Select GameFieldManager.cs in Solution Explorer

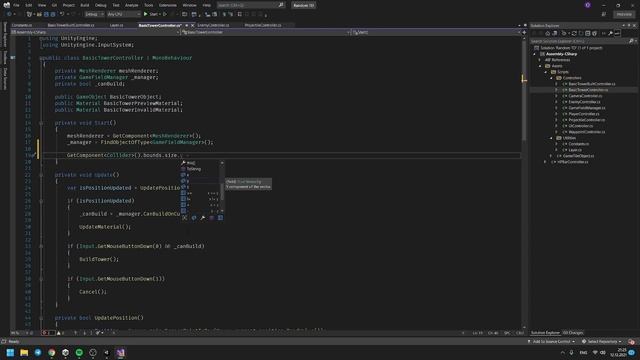[587, 108]
